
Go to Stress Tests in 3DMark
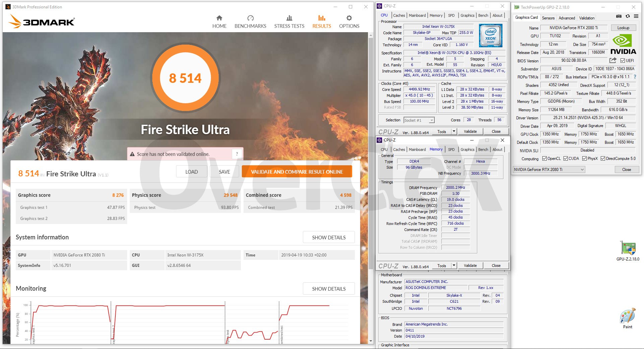click(289, 22)
